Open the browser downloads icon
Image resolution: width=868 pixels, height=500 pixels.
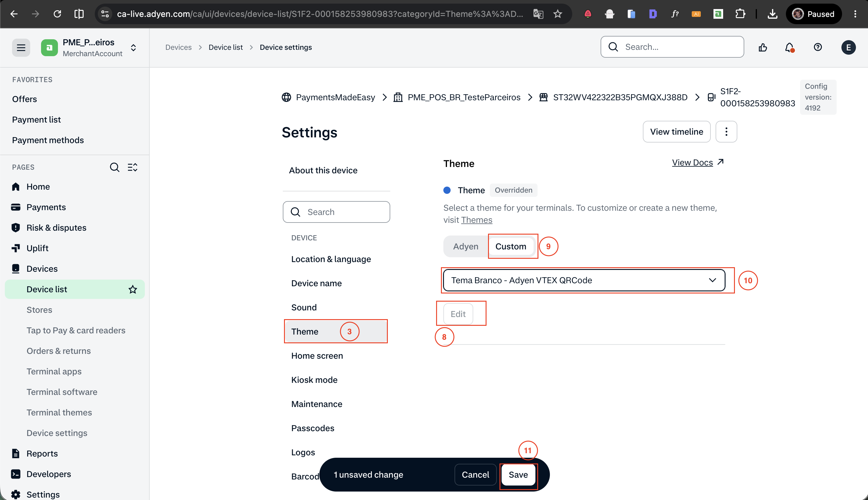pos(772,14)
